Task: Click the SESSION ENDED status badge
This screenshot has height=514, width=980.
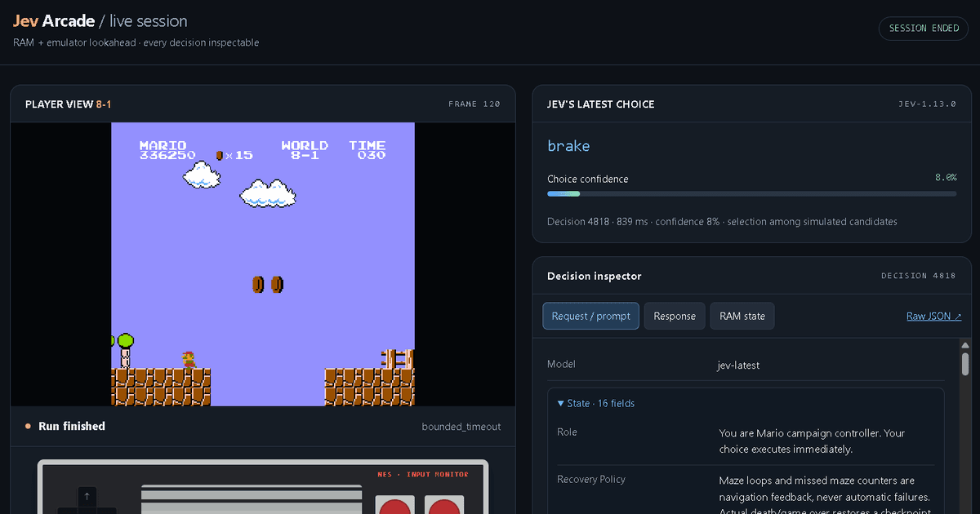Action: pos(924,28)
